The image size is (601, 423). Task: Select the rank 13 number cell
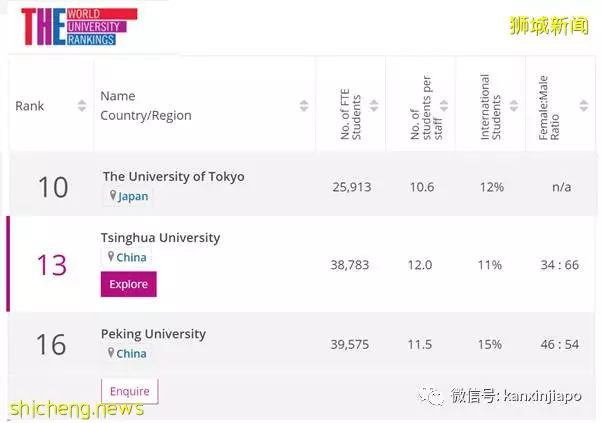[x=52, y=265]
